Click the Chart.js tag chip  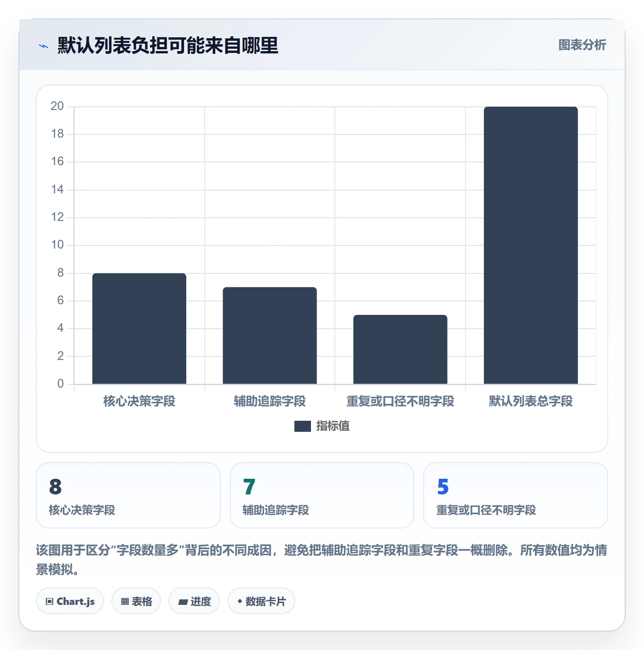[70, 601]
